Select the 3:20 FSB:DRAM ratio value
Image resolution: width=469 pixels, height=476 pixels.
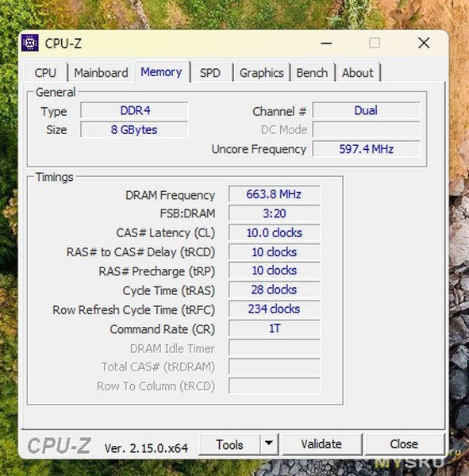pos(274,213)
